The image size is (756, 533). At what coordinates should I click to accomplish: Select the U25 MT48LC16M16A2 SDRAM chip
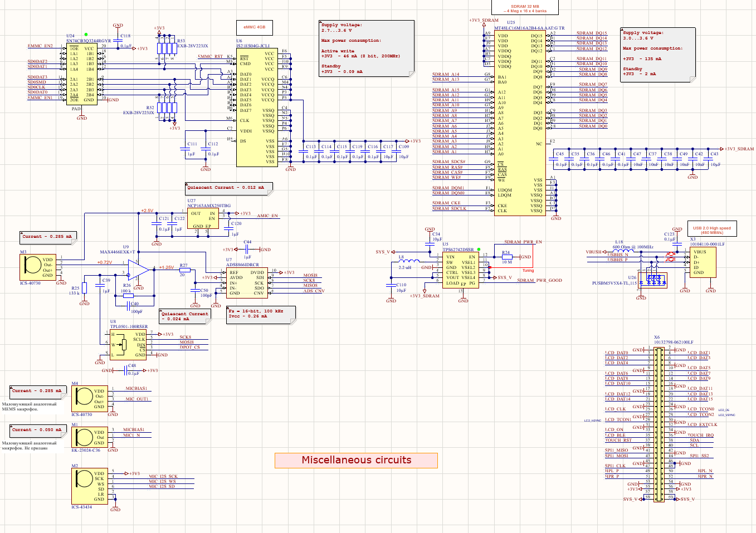click(x=520, y=123)
